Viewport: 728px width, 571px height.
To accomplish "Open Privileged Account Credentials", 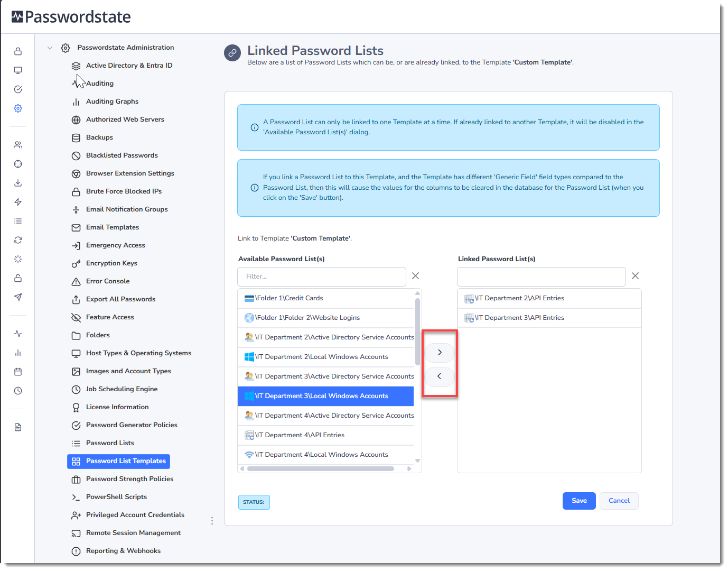I will tap(135, 515).
